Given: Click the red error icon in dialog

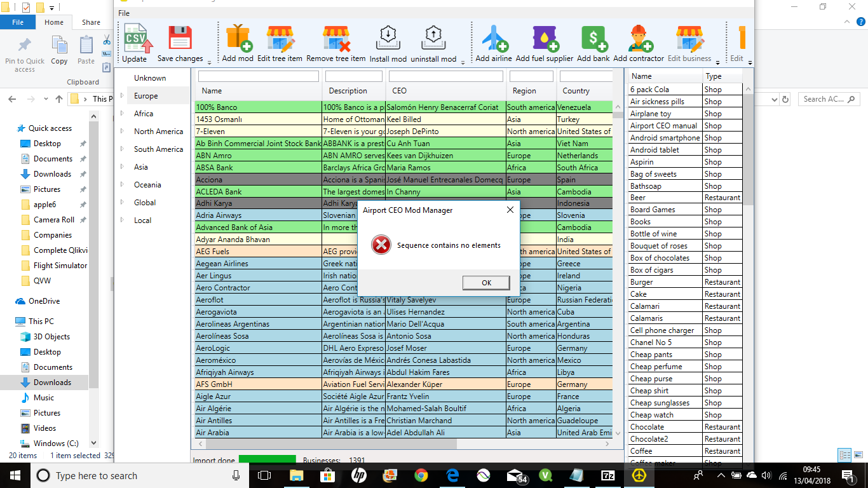Looking at the screenshot, I should pyautogui.click(x=381, y=245).
